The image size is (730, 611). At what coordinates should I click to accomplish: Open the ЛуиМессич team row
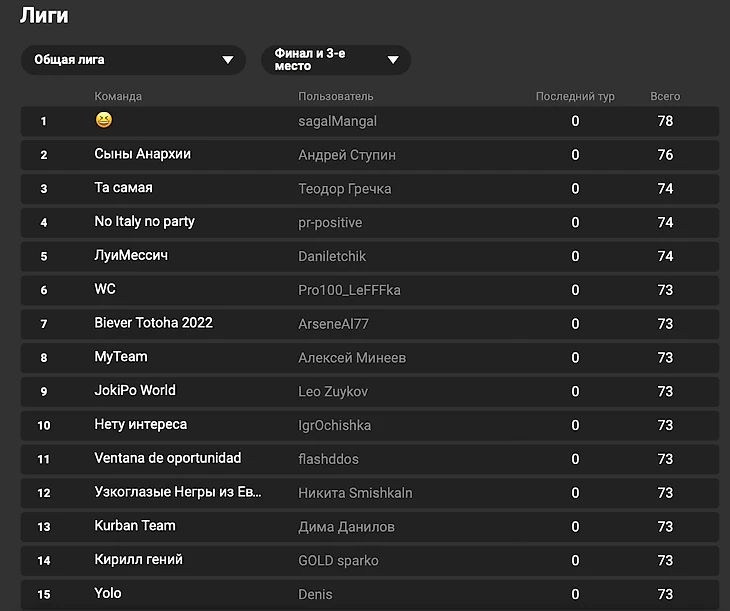(131, 256)
